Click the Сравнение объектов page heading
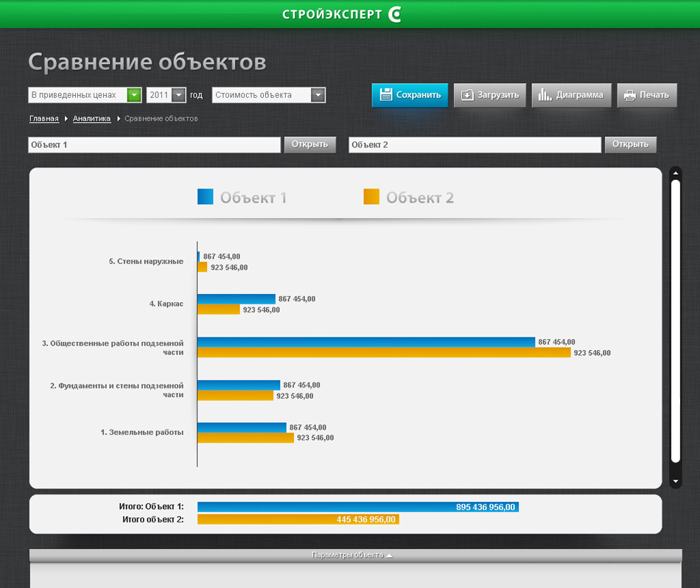The height and width of the screenshot is (588, 700). pyautogui.click(x=147, y=62)
